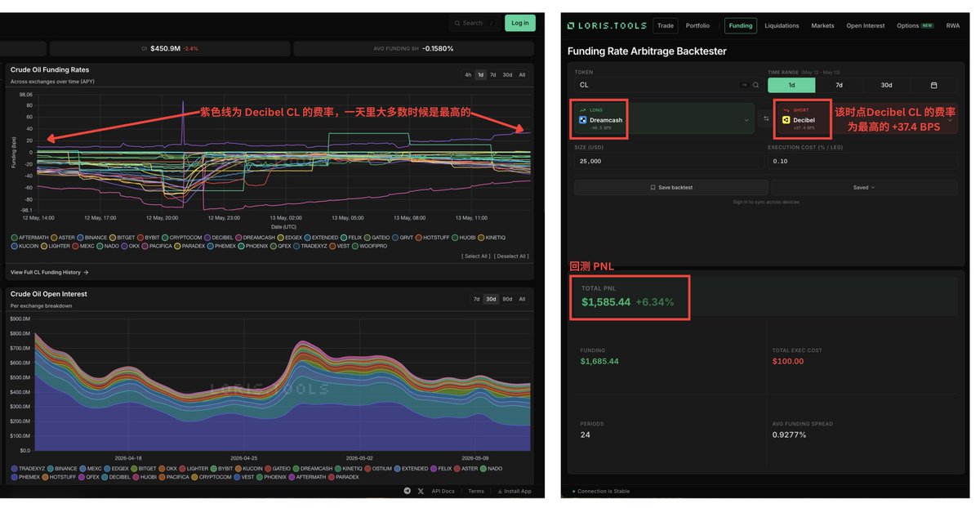Toggle CRYPTOCOM in open interest legend
This screenshot has height=508, width=980.
coord(212,477)
